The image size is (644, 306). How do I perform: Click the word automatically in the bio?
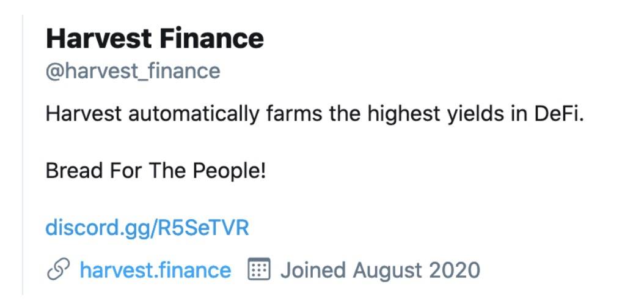(x=194, y=114)
